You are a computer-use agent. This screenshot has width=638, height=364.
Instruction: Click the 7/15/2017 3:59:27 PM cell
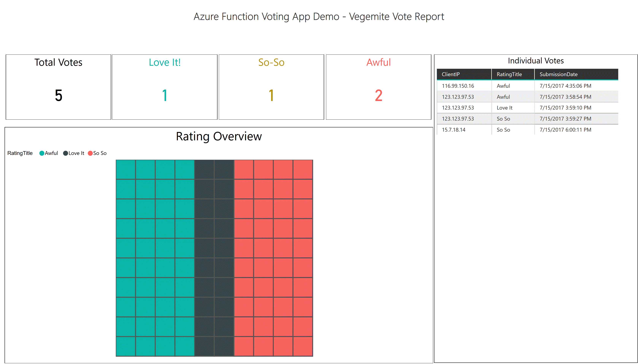(565, 119)
